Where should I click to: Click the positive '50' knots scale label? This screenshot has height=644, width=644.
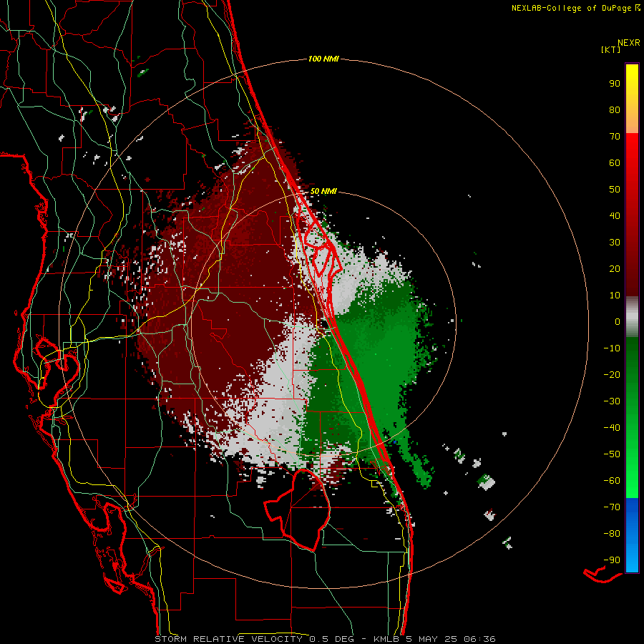click(x=615, y=190)
